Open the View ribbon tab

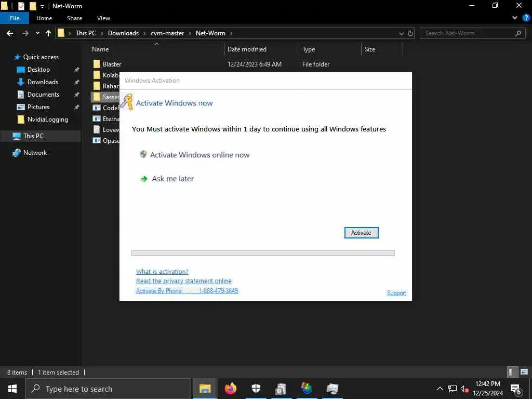pos(103,18)
